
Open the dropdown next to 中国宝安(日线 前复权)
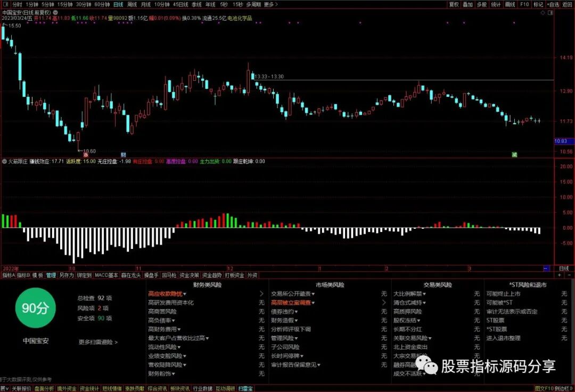click(55, 12)
